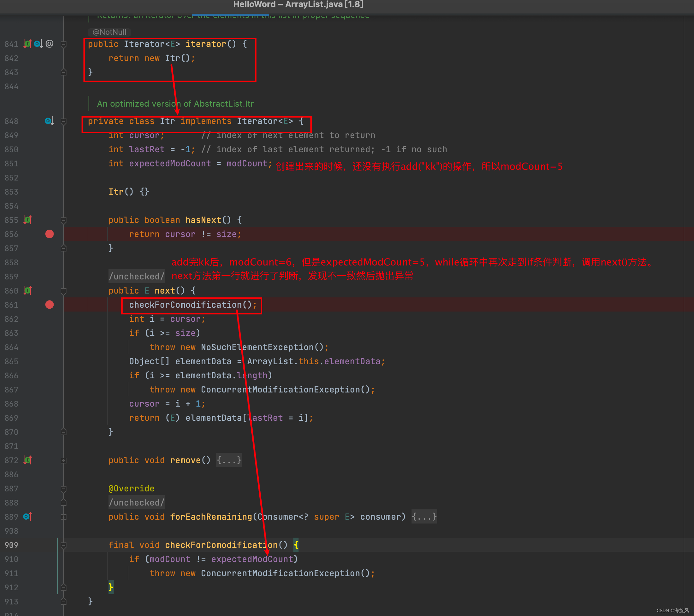
Task: Expand the {...} placeholder after forEachRemaining
Action: pyautogui.click(x=424, y=516)
